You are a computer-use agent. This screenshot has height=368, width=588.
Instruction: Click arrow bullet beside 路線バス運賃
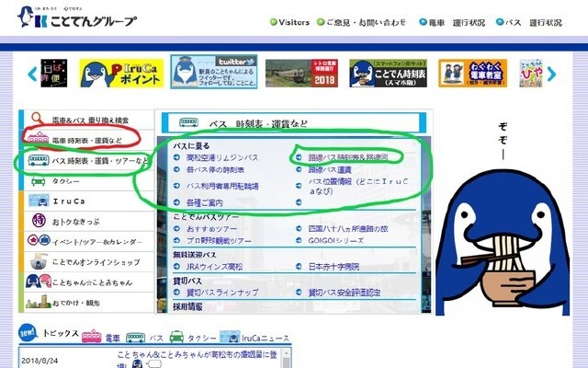coord(299,169)
